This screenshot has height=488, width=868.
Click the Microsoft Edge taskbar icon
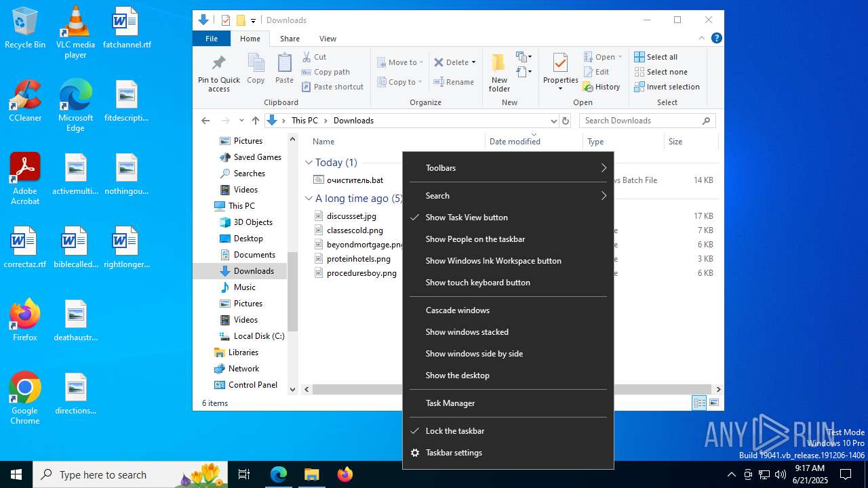[x=279, y=474]
